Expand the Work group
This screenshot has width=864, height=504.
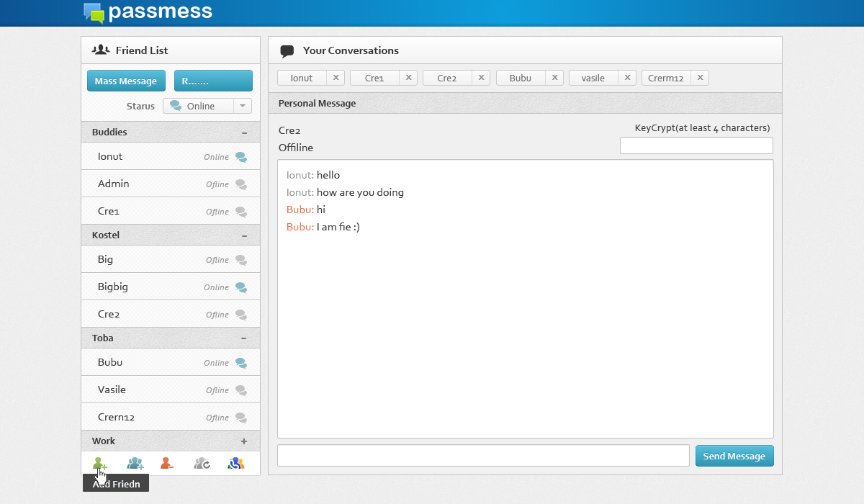pyautogui.click(x=244, y=441)
